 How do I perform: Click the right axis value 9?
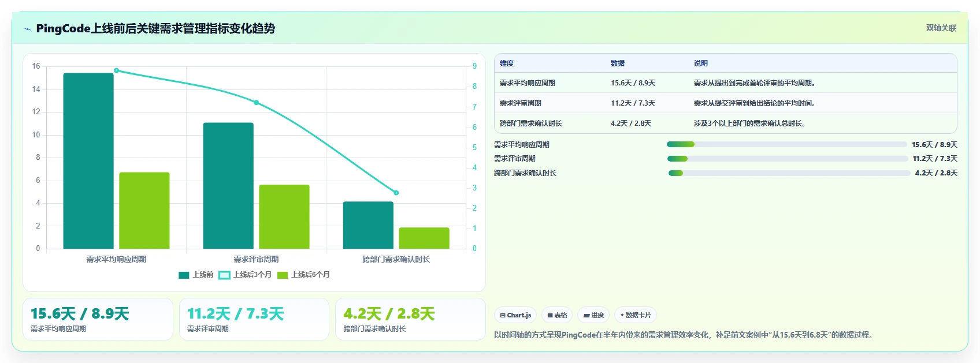[474, 66]
